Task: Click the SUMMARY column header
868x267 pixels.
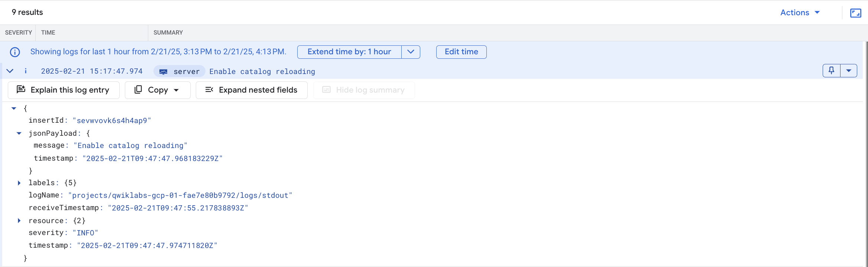Action: coord(168,33)
